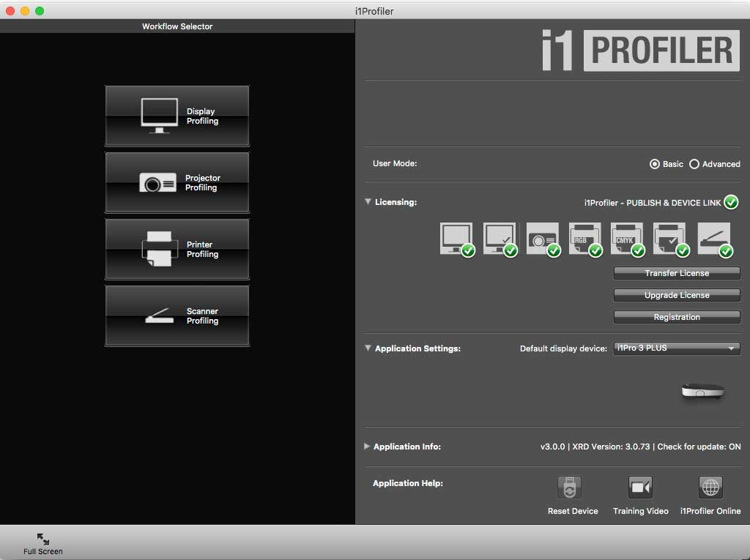Open i1Profiler Online globe icon
The width and height of the screenshot is (750, 560).
pos(710,488)
